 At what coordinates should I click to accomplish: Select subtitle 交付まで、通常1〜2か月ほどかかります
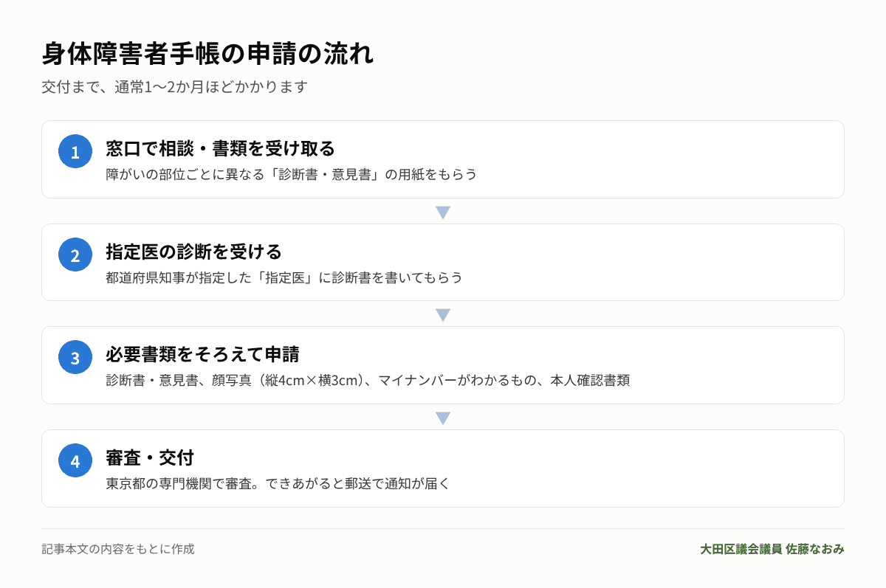click(174, 87)
